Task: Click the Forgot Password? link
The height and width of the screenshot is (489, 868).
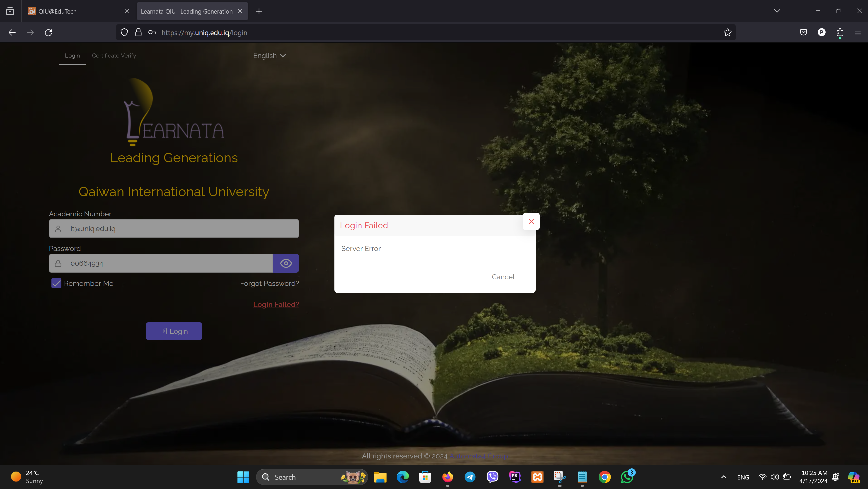Action: pos(269,284)
